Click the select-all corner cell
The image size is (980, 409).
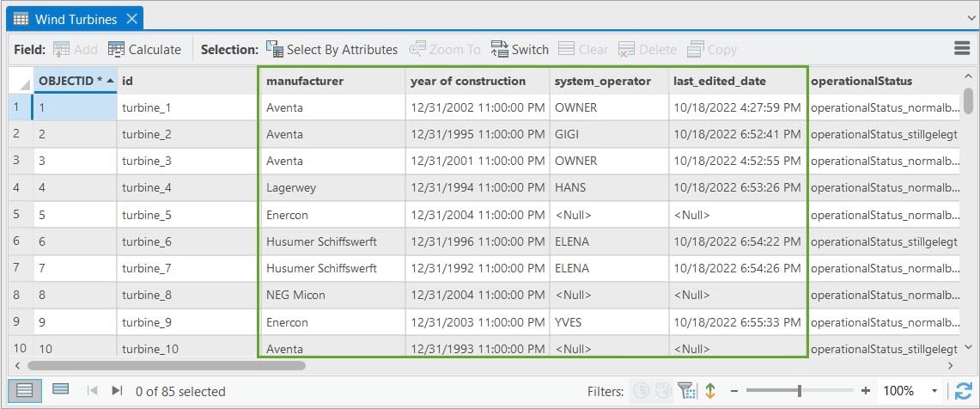click(x=21, y=81)
